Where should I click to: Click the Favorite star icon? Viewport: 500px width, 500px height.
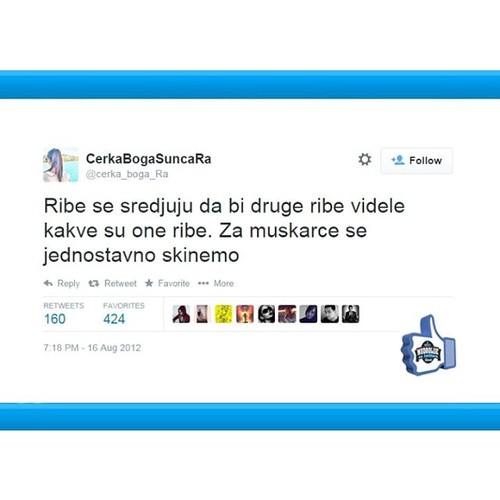[149, 283]
